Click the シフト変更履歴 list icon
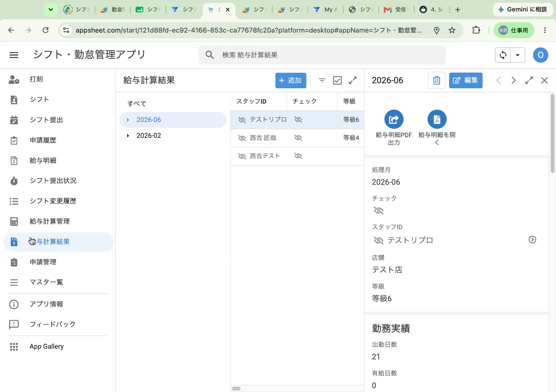The image size is (556, 392). pyautogui.click(x=14, y=201)
